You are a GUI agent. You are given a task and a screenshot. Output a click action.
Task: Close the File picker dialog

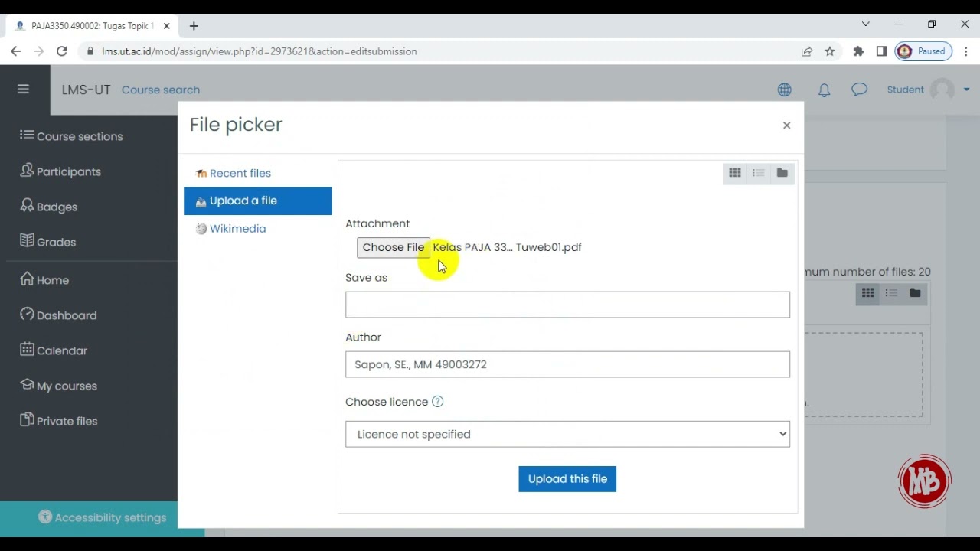(786, 126)
